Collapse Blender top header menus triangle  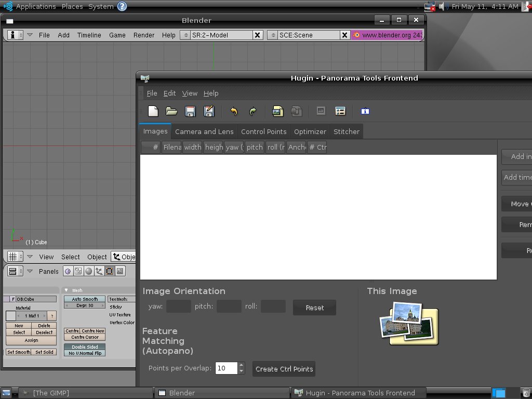(x=30, y=35)
